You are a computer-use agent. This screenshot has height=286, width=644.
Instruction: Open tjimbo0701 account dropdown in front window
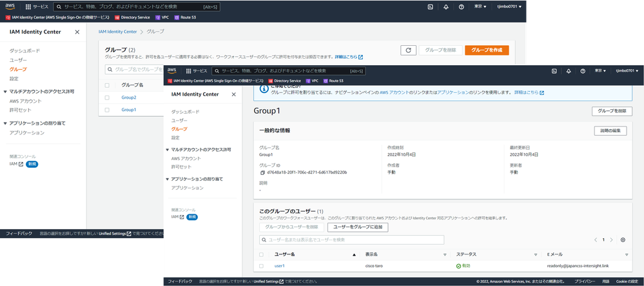[628, 71]
